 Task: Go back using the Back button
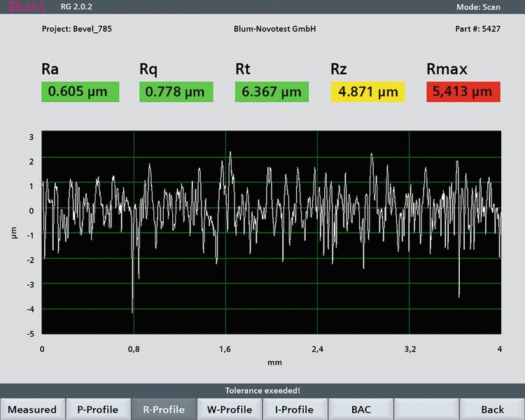(492, 409)
